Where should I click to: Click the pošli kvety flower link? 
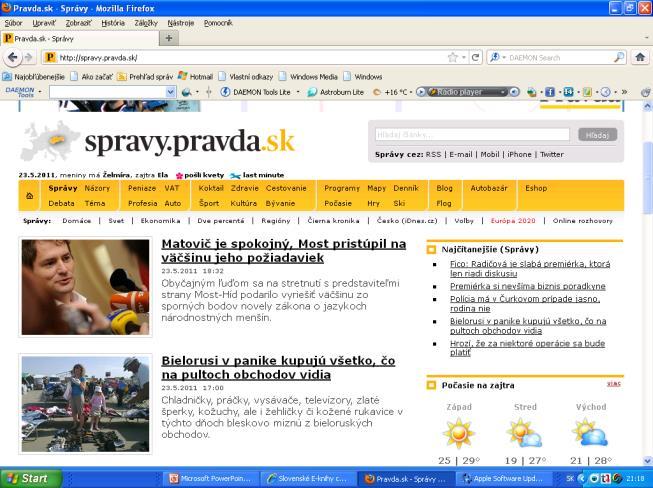point(200,175)
